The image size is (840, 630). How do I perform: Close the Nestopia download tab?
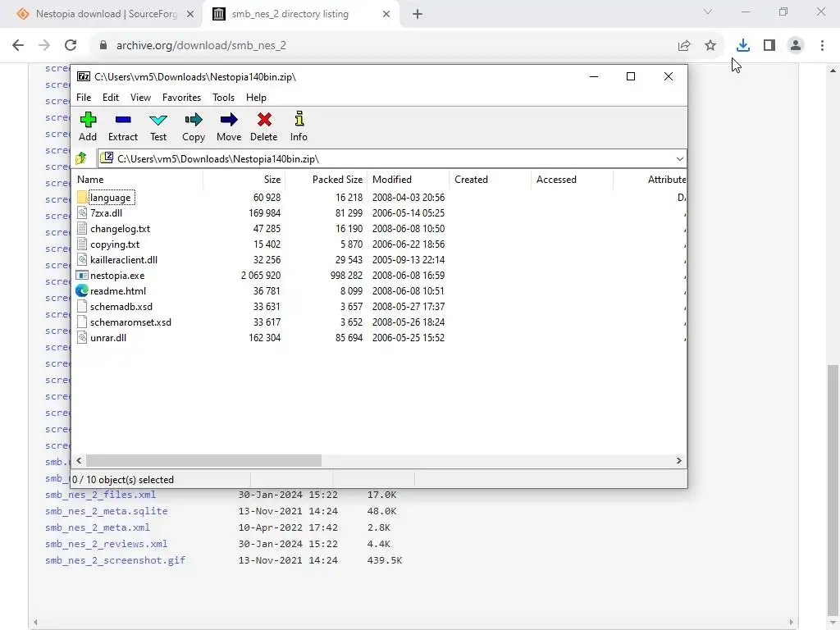pyautogui.click(x=190, y=14)
